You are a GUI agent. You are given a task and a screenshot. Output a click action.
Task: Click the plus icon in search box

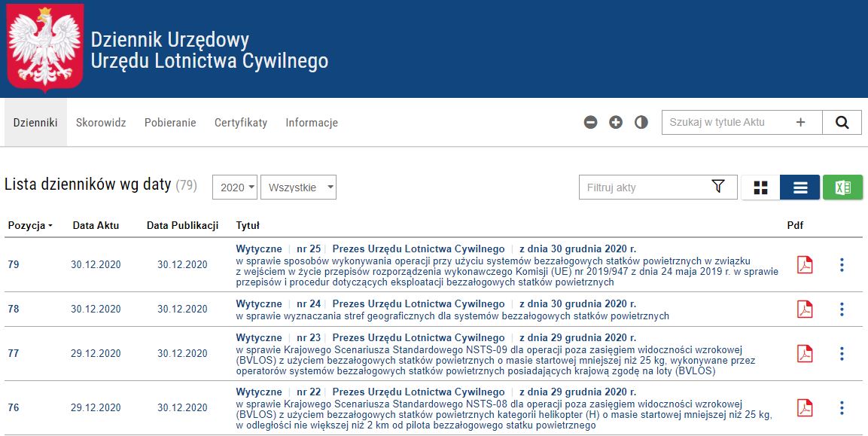[800, 123]
